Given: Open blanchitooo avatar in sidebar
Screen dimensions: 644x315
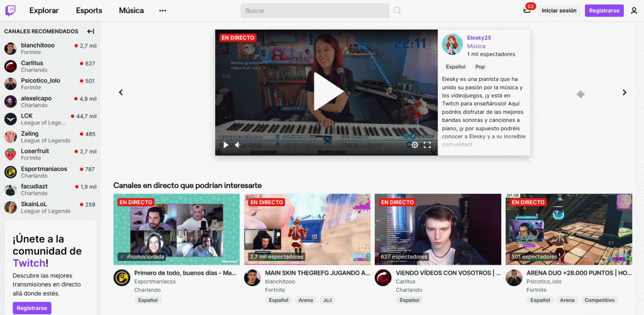Looking at the screenshot, I should [x=10, y=48].
